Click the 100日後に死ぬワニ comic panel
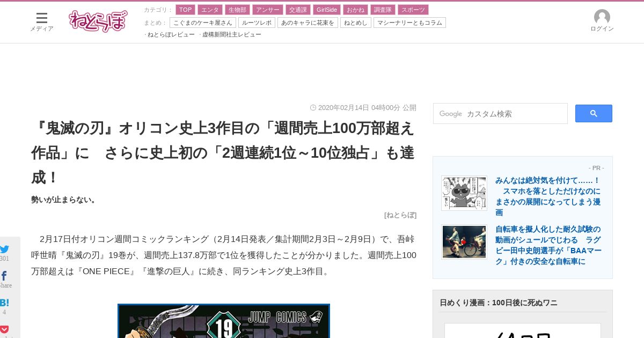644x338 pixels. tap(523, 330)
